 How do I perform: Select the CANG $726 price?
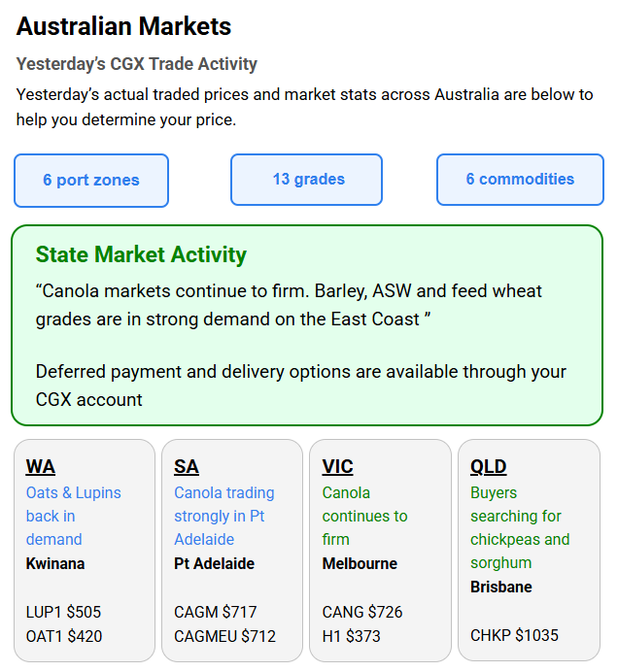pos(362,612)
